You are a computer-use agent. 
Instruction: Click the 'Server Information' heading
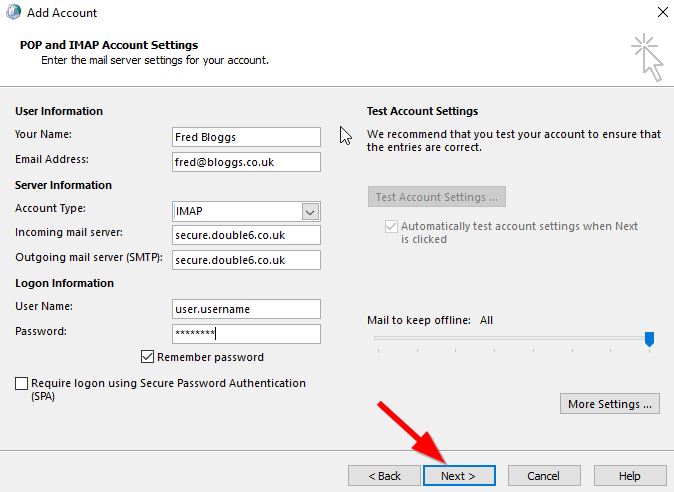(63, 185)
